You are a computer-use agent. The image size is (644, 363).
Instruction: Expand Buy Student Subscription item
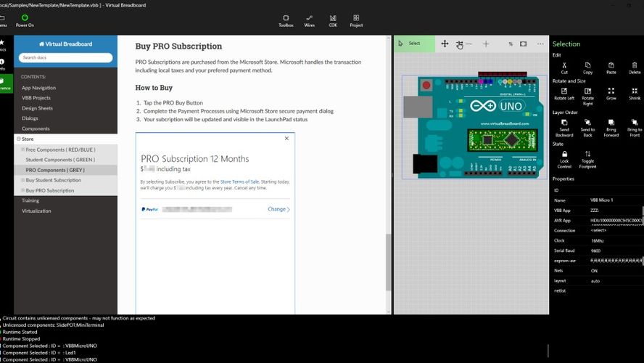(22, 180)
